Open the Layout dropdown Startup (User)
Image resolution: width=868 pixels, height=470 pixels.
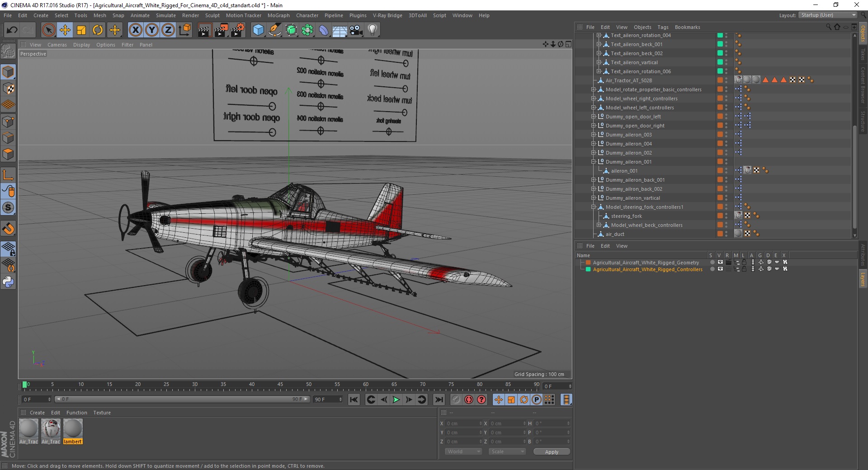coord(828,15)
